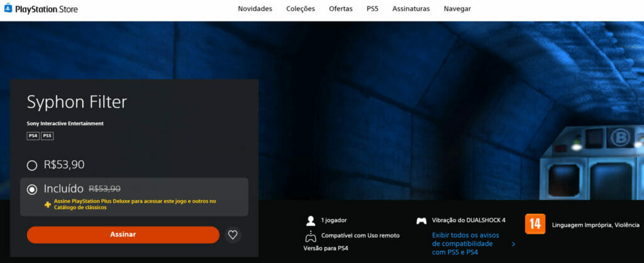This screenshot has height=263, width=644.
Task: Click the PS4 platform tag
Action: (33, 136)
